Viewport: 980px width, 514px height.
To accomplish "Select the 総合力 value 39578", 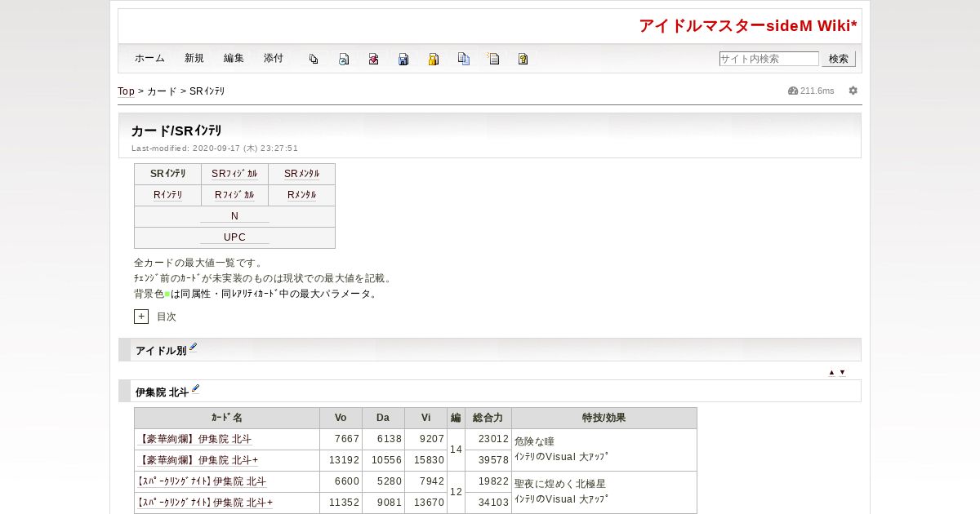I will (x=493, y=460).
